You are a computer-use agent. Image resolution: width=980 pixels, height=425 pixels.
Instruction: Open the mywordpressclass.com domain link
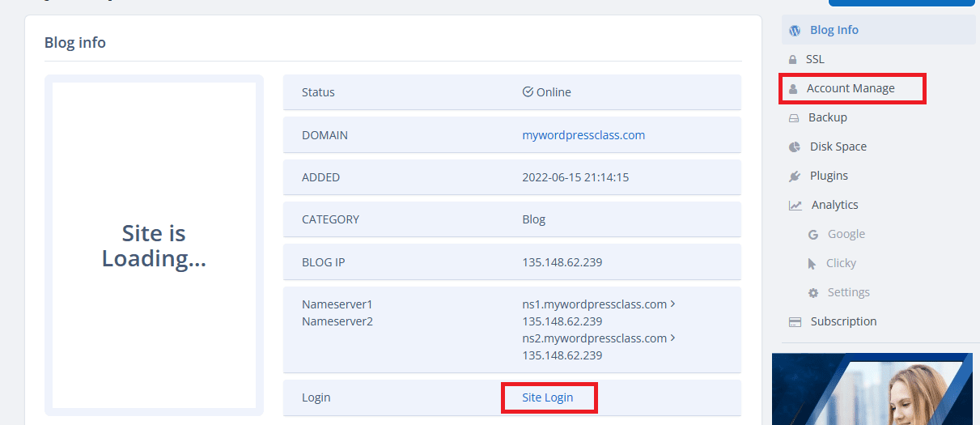pos(583,135)
